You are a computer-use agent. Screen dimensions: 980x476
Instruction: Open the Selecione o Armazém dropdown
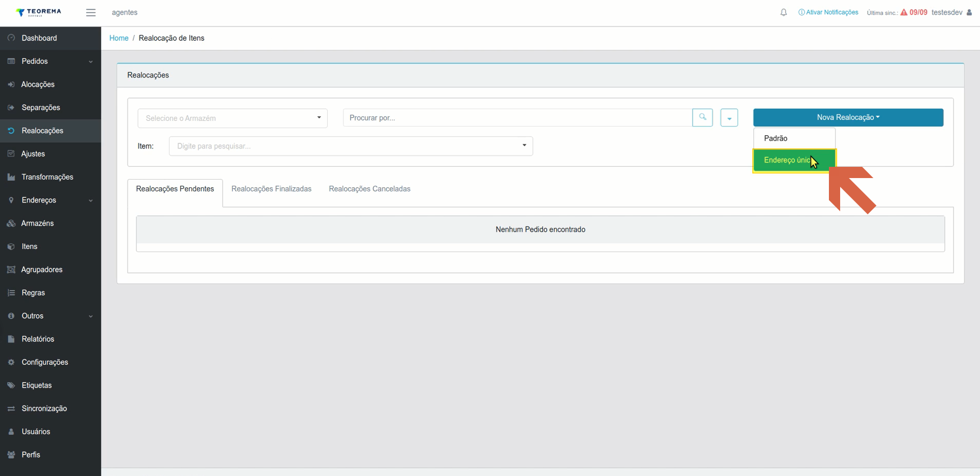point(232,118)
